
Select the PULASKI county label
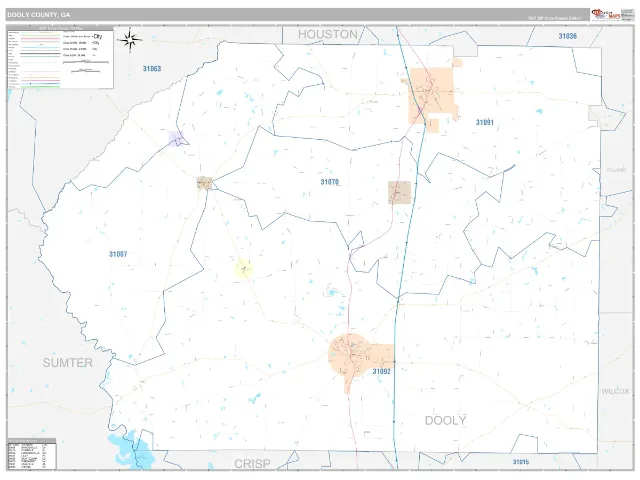pyautogui.click(x=616, y=170)
